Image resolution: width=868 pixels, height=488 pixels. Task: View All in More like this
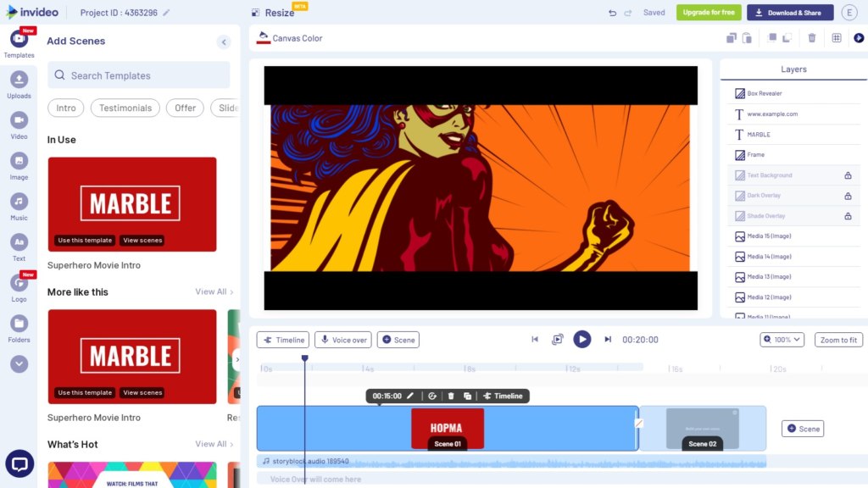coord(214,291)
